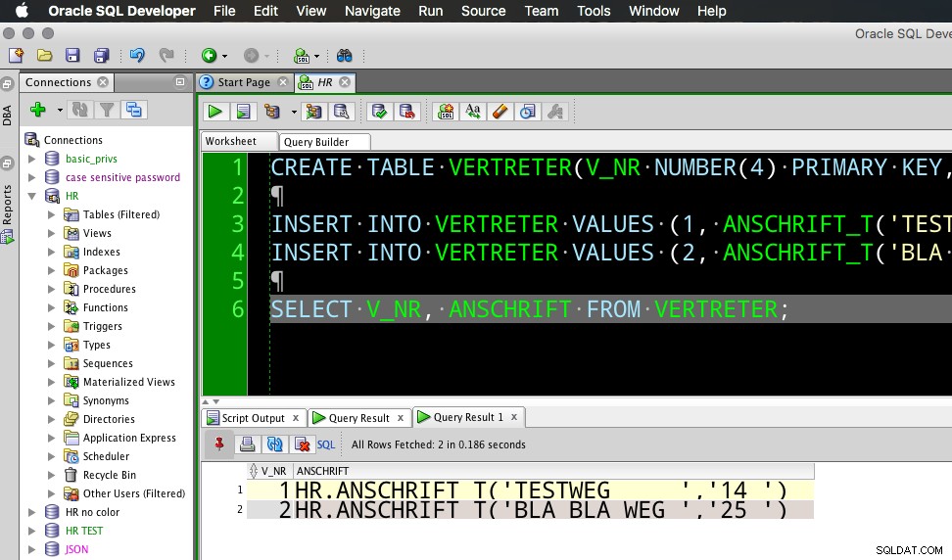The height and width of the screenshot is (560, 952).
Task: Open SQL Worksheet toolbar icon
Action: (x=302, y=56)
